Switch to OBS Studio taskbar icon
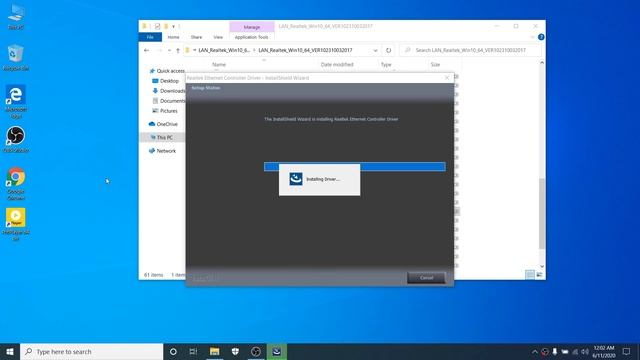Image resolution: width=640 pixels, height=360 pixels. [256, 351]
